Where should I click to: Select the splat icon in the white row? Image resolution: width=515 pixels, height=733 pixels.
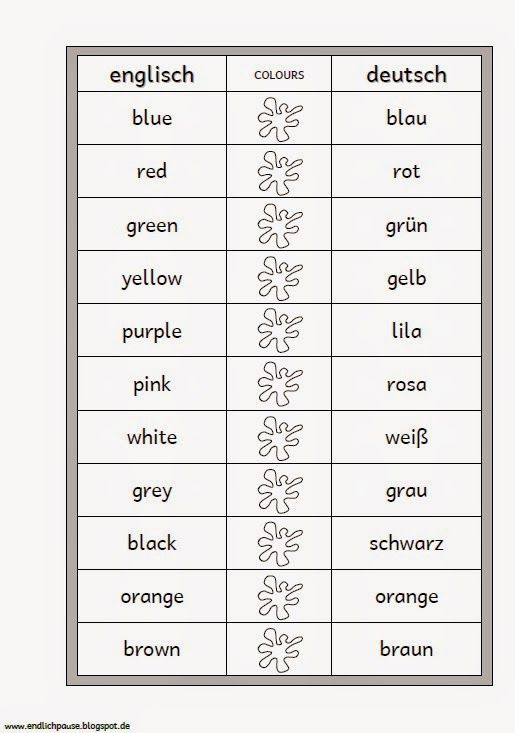pyautogui.click(x=279, y=438)
